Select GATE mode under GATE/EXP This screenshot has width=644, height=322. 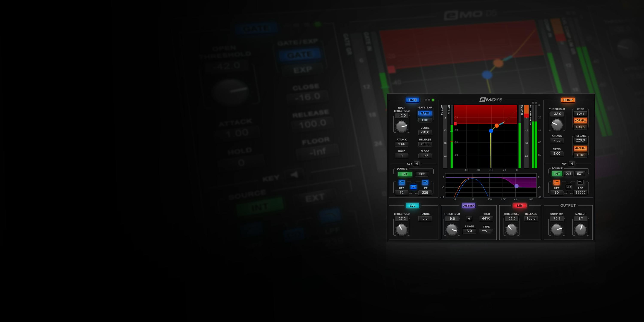coord(425,113)
